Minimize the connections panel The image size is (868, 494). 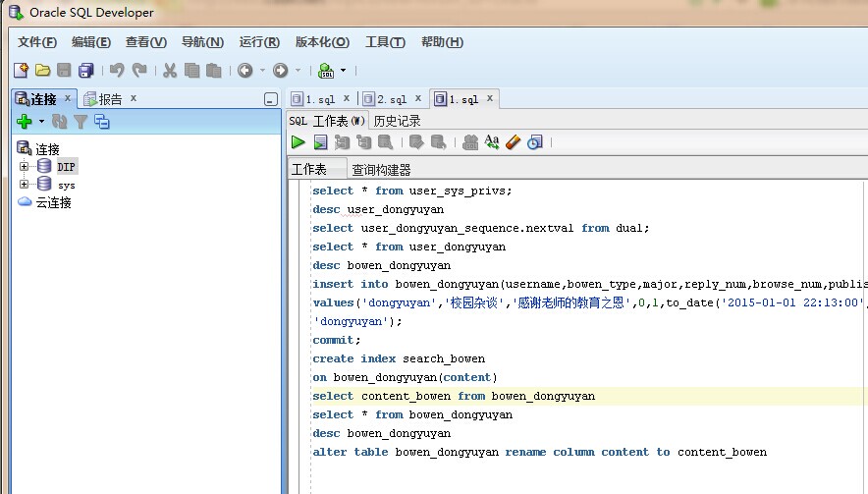(x=271, y=100)
